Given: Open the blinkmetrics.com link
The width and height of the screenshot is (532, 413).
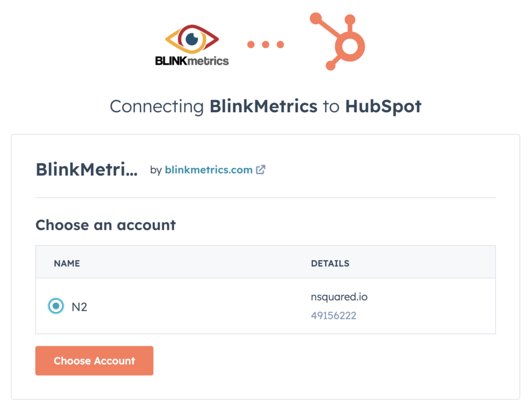Looking at the screenshot, I should [208, 169].
